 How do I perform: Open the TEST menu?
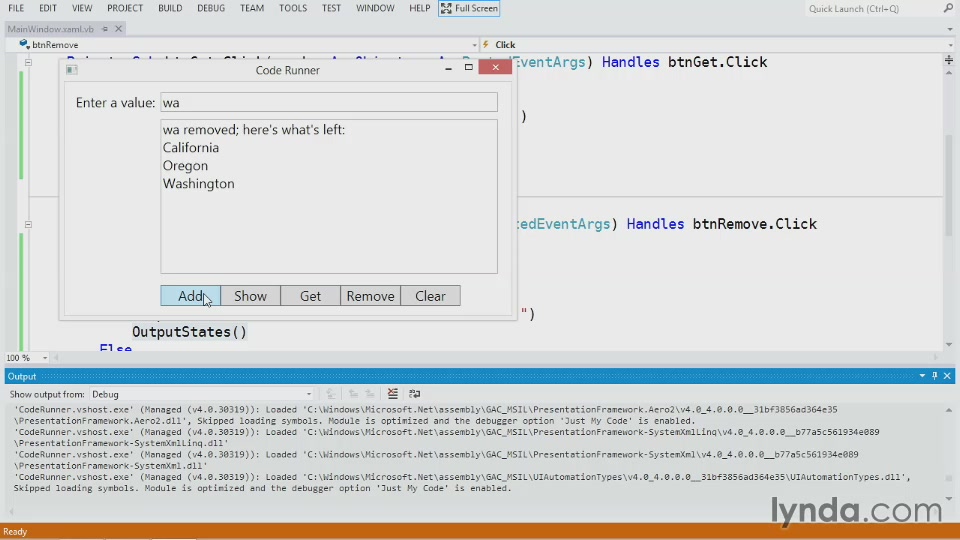[x=331, y=8]
